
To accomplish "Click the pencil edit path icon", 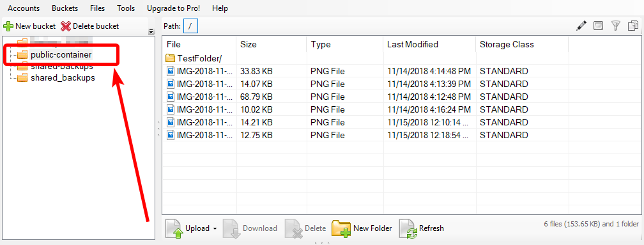I will (581, 26).
